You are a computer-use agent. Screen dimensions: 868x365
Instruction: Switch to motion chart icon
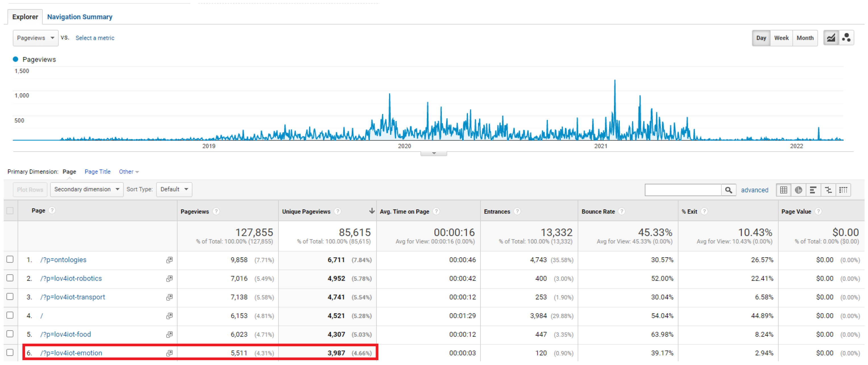pos(846,38)
